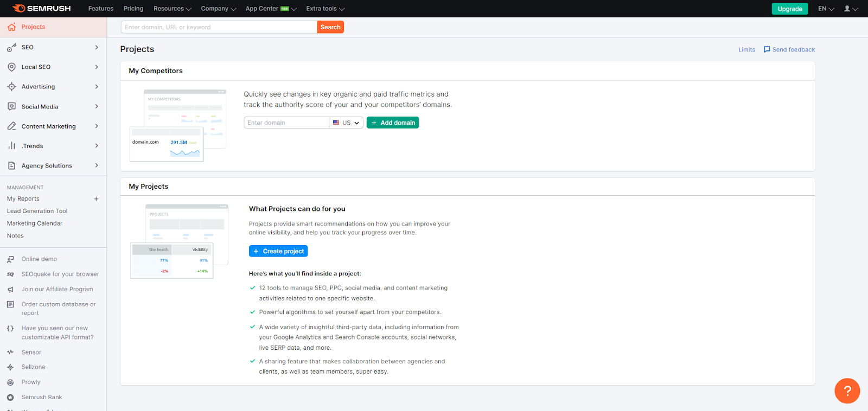Open Order custom database or report link

[59, 309]
